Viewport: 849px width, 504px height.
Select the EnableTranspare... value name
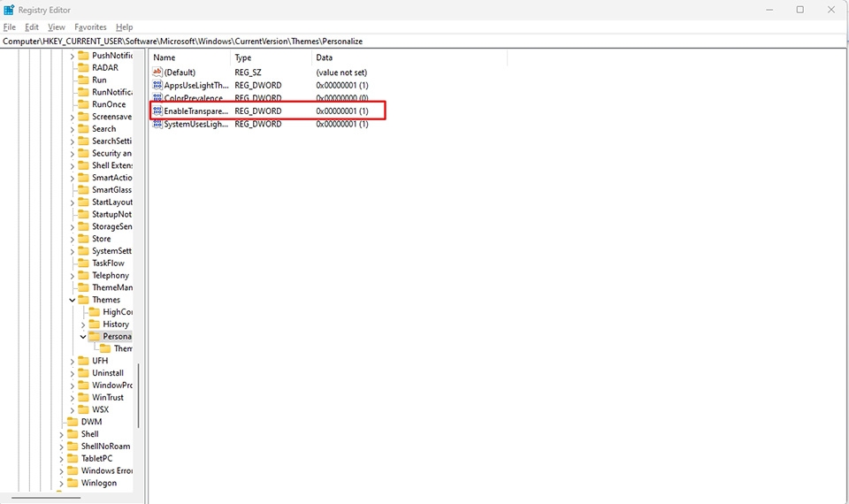(x=196, y=111)
